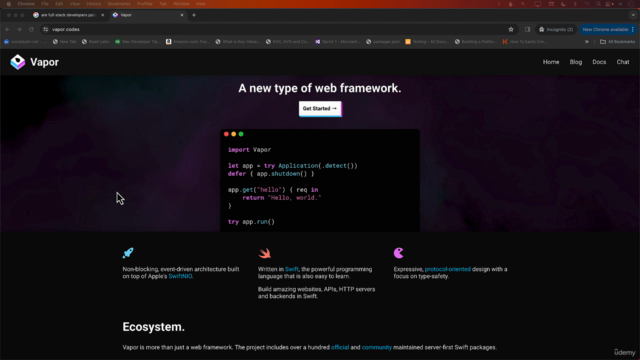
Task: Open the What is Key-Value bookmark
Action: point(238,42)
